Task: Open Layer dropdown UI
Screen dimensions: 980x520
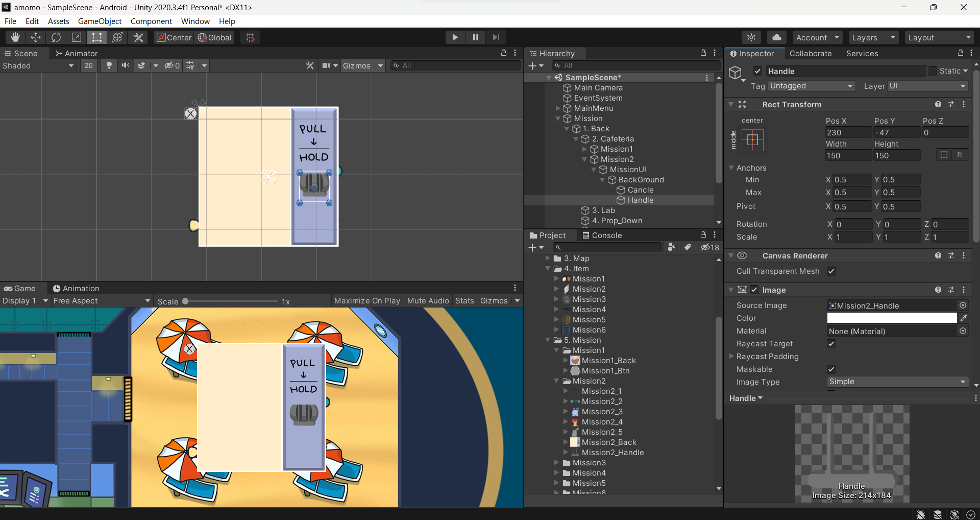Action: 927,86
